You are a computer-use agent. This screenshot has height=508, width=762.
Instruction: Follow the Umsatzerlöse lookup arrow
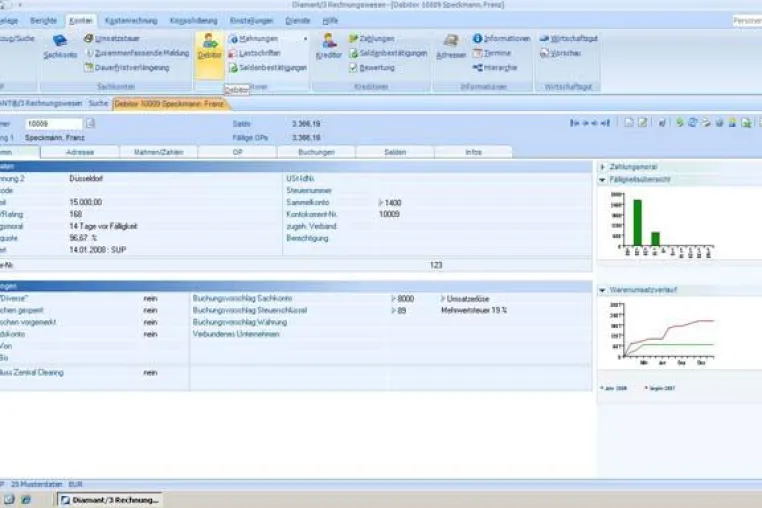443,298
